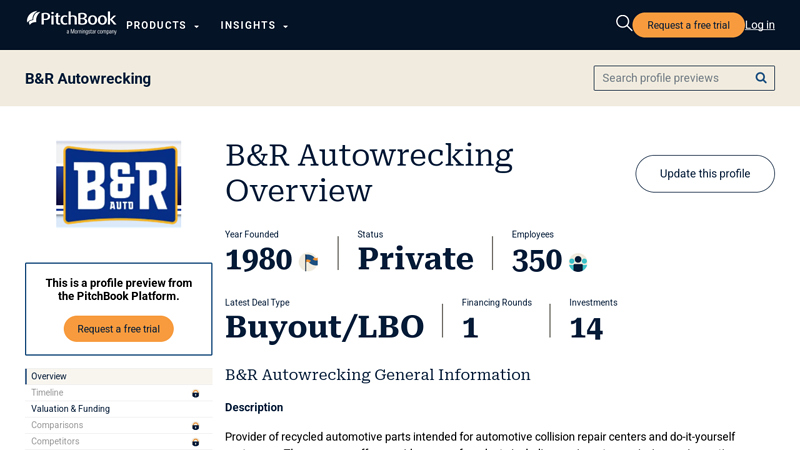The image size is (800, 450).
Task: Submit profile search via magnifier icon
Action: (x=761, y=78)
